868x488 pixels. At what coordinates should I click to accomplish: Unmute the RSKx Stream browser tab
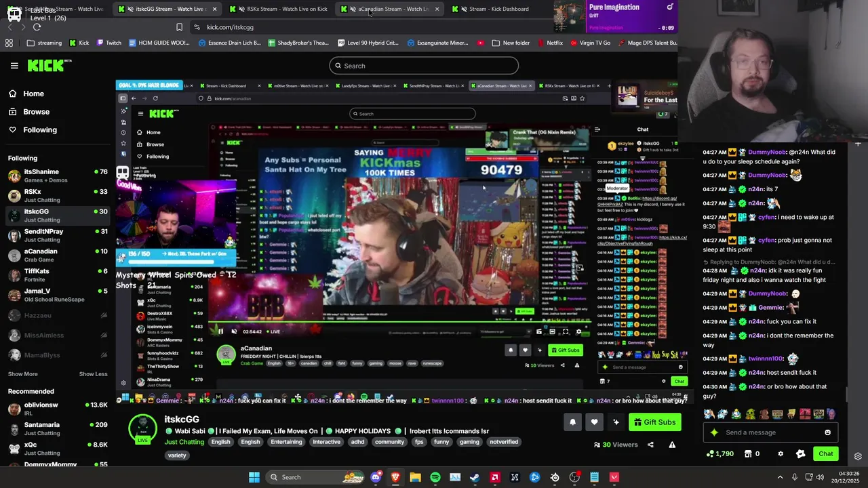241,9
